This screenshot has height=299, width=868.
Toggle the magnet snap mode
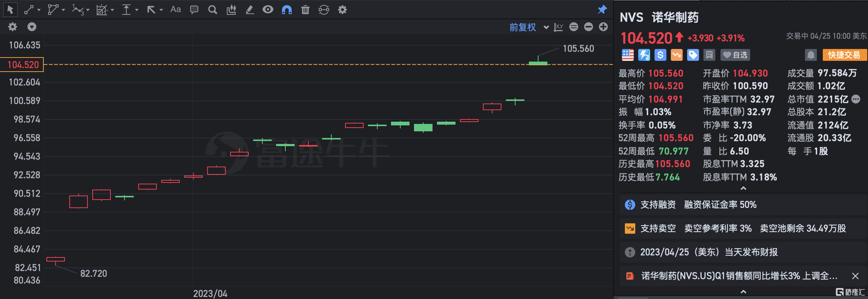[x=287, y=10]
